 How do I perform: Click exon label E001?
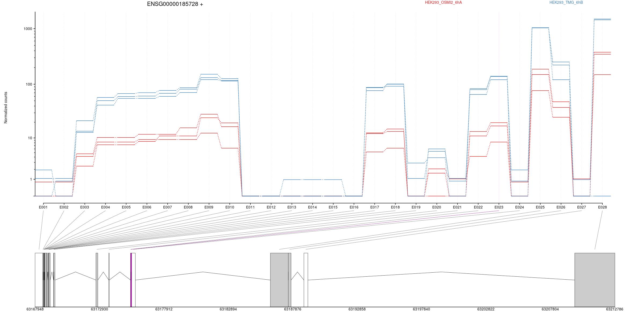pyautogui.click(x=43, y=207)
